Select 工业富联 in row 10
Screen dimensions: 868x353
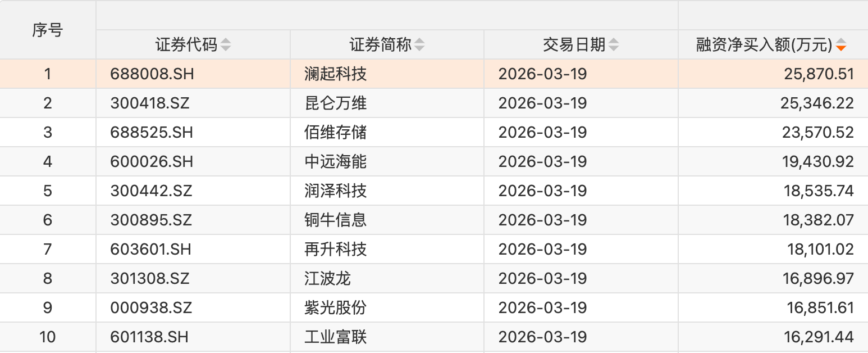[336, 337]
